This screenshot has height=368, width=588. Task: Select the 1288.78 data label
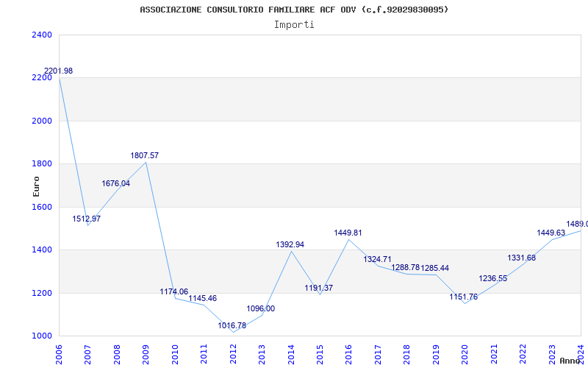406,267
